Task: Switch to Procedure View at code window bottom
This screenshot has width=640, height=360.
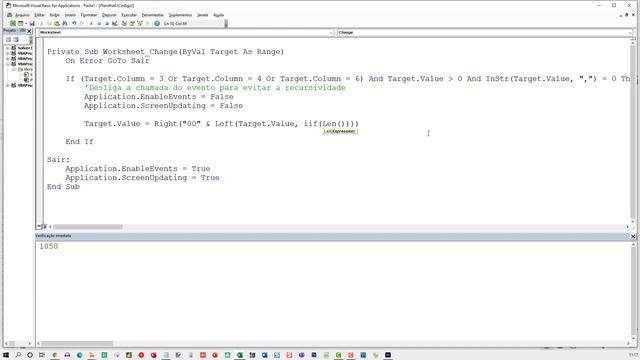Action: coord(39,227)
